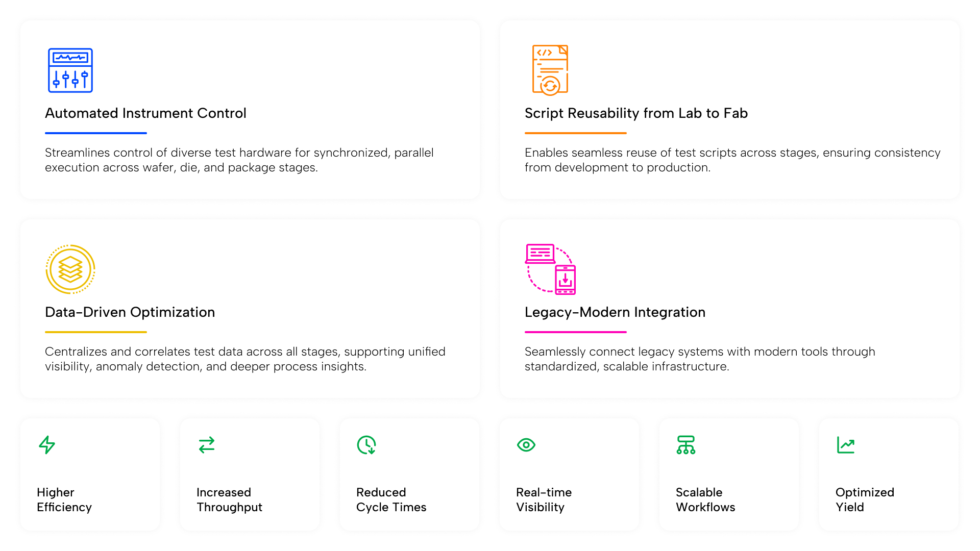The height and width of the screenshot is (551, 980).
Task: Click the orange script reusability document icon
Action: tap(550, 70)
